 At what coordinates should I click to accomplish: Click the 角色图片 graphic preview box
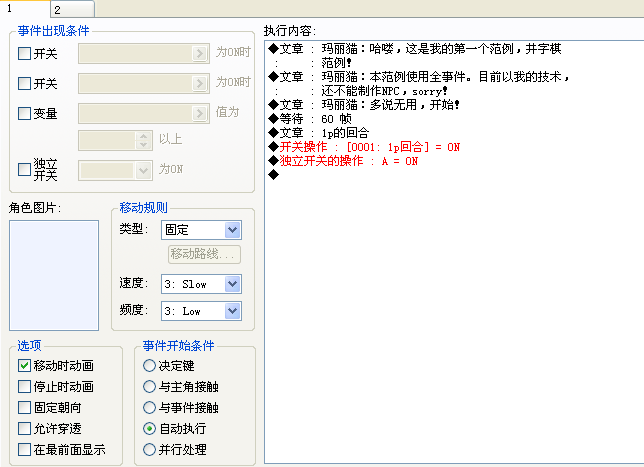[x=54, y=275]
